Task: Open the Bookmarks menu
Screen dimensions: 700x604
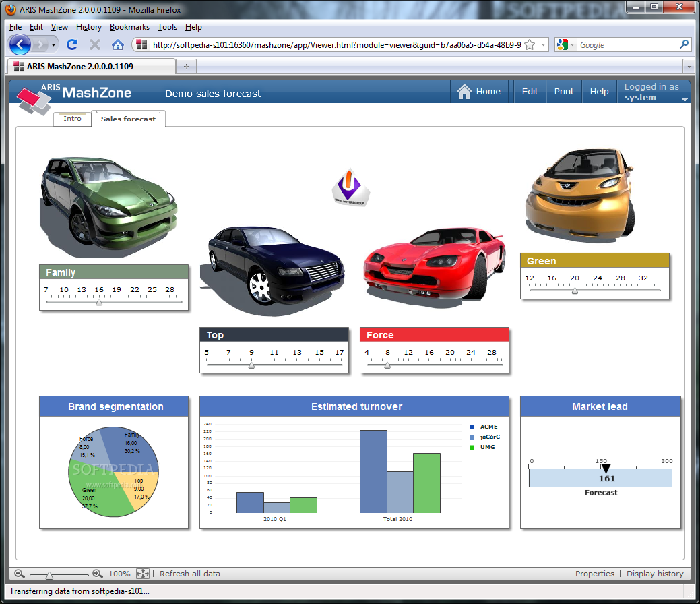Action: (x=129, y=27)
